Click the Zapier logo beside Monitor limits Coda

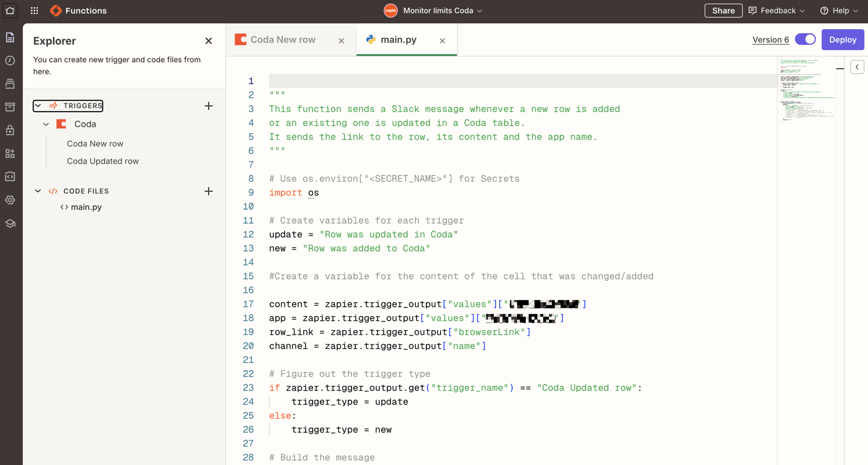[x=390, y=10]
